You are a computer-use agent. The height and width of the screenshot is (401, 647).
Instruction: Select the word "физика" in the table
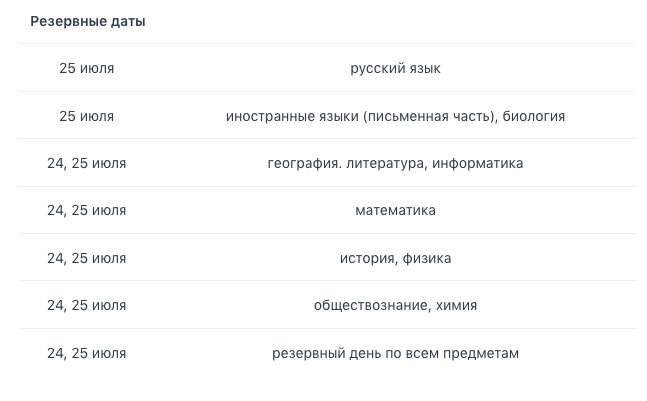pos(427,258)
